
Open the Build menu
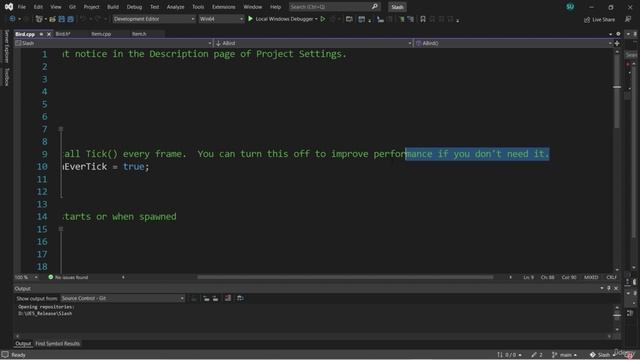coord(113,7)
